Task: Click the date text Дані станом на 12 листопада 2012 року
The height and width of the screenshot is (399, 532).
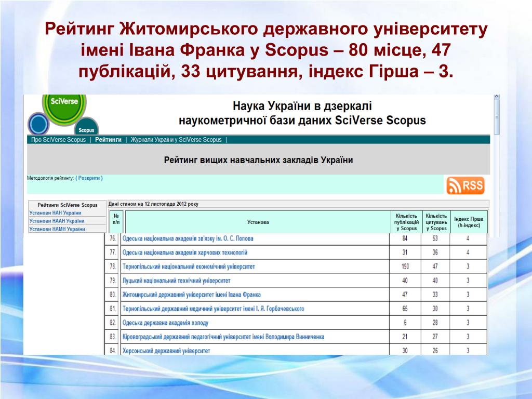Action: coord(153,204)
